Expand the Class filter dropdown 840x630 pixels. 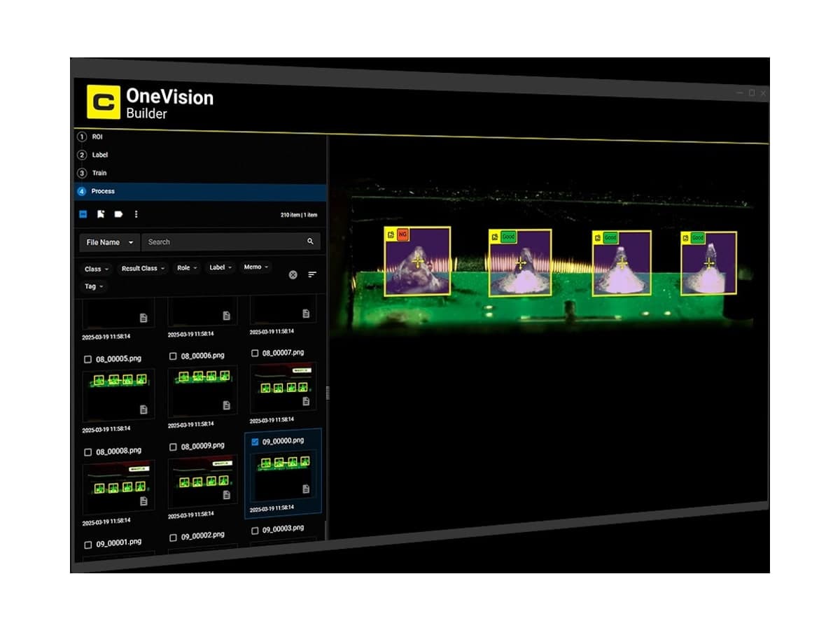click(x=97, y=269)
